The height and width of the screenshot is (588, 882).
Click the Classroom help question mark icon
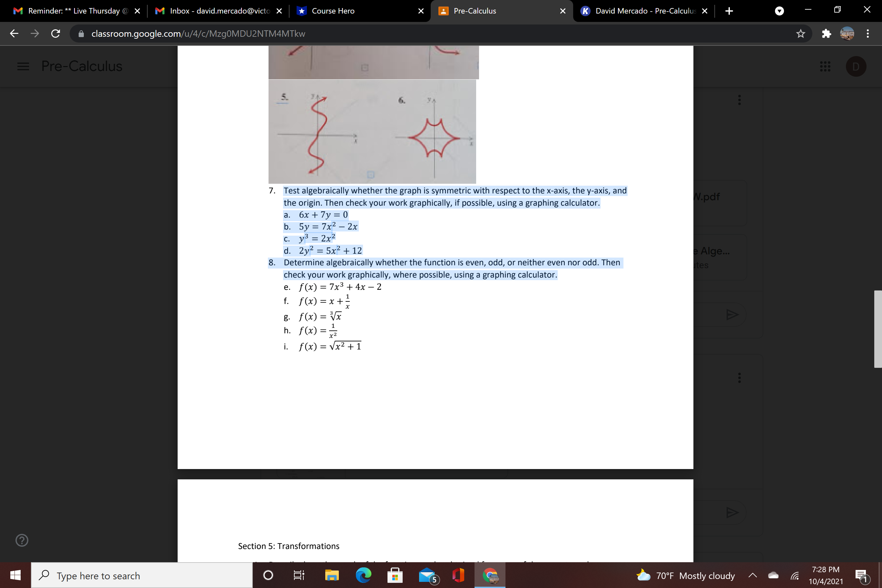(x=22, y=540)
